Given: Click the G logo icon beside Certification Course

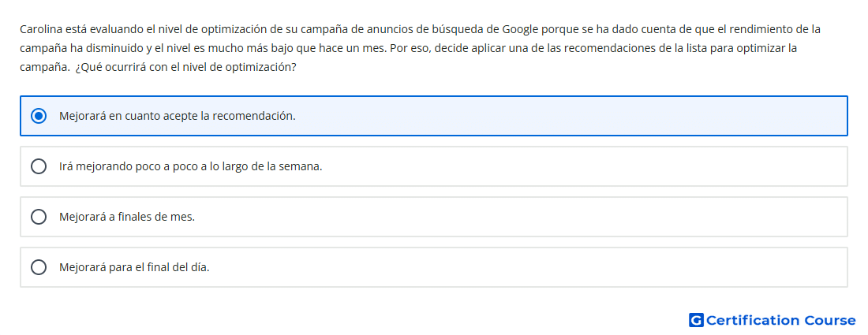Looking at the screenshot, I should (x=696, y=320).
